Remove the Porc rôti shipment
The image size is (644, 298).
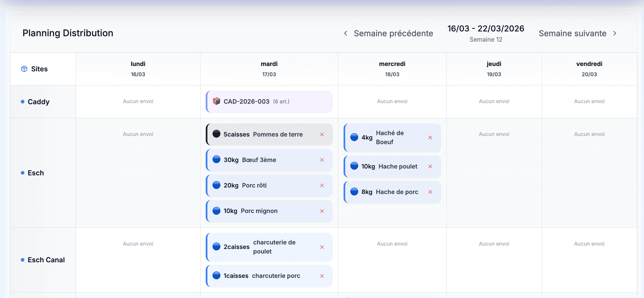pos(322,186)
